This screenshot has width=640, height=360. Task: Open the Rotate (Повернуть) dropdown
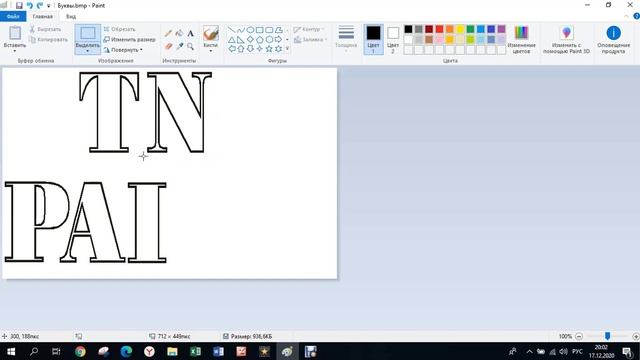coord(122,50)
